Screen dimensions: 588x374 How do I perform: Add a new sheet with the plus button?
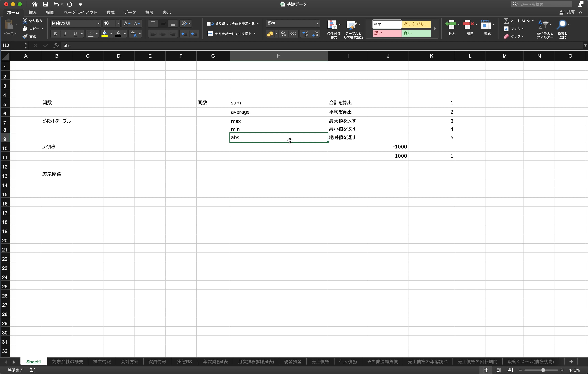coord(571,362)
